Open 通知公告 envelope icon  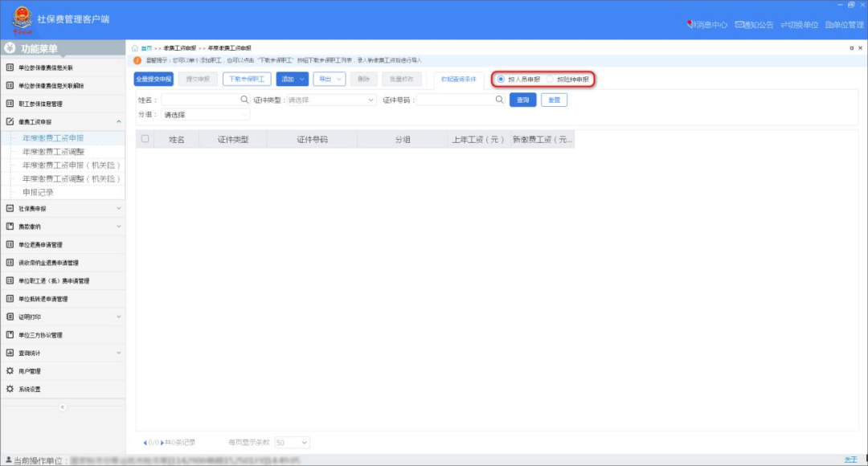click(x=739, y=25)
